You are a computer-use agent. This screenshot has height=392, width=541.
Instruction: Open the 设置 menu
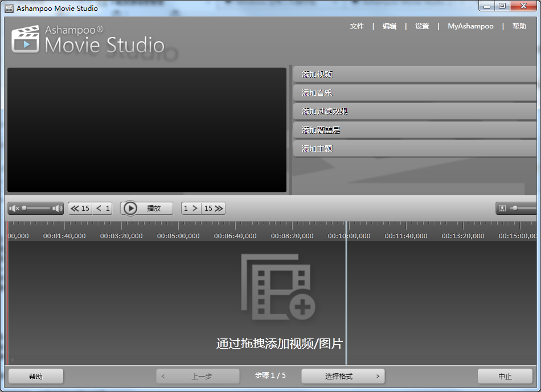coord(422,26)
